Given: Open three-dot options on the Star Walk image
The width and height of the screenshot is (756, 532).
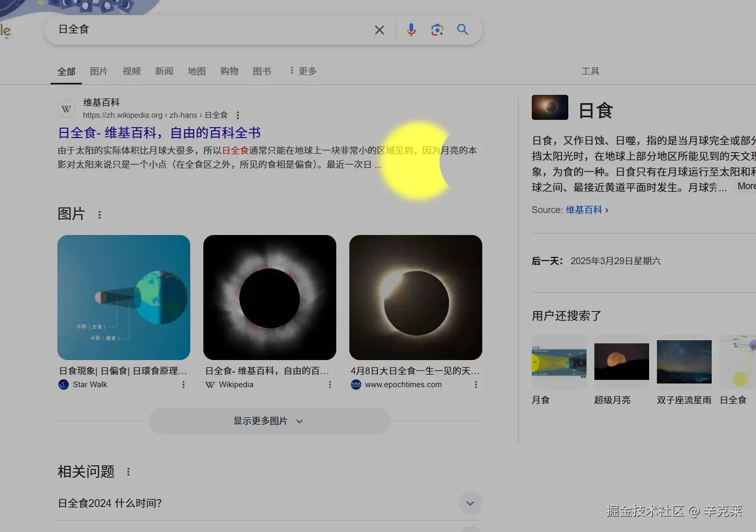Looking at the screenshot, I should point(184,384).
